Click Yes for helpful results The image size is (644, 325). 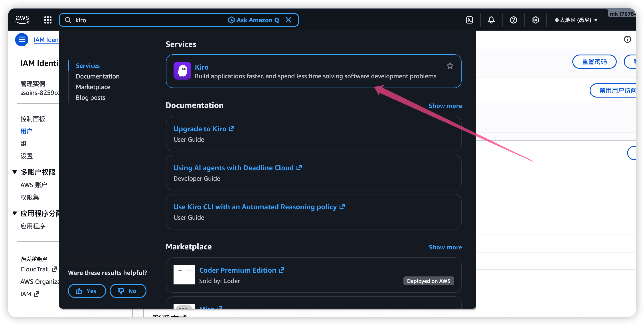click(x=87, y=291)
